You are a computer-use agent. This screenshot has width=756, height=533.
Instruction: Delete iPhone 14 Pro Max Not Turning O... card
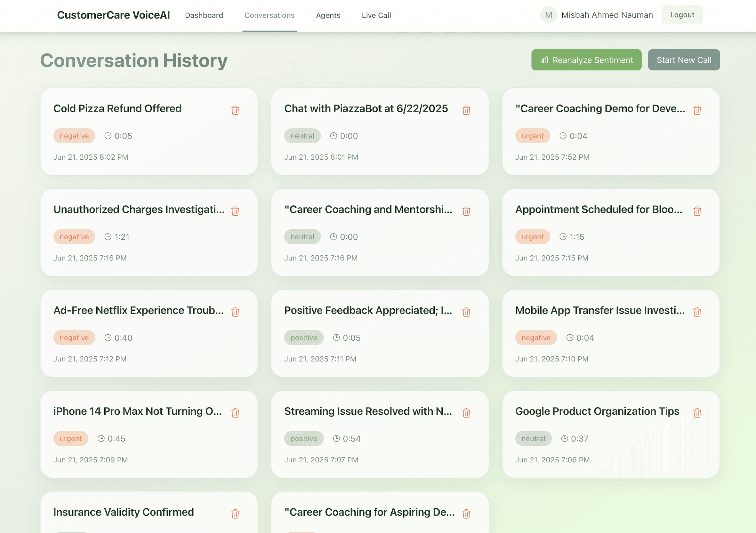(x=235, y=412)
